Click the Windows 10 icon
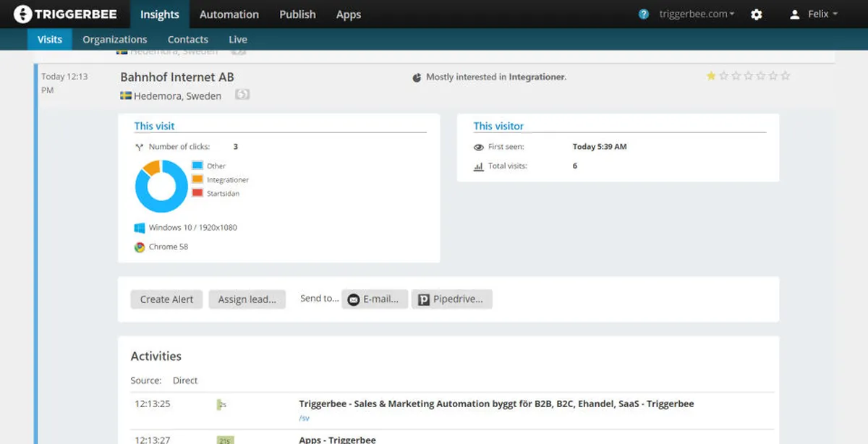 click(x=140, y=228)
